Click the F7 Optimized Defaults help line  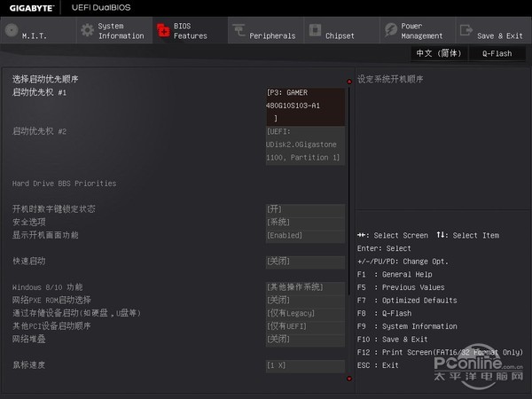click(x=407, y=301)
